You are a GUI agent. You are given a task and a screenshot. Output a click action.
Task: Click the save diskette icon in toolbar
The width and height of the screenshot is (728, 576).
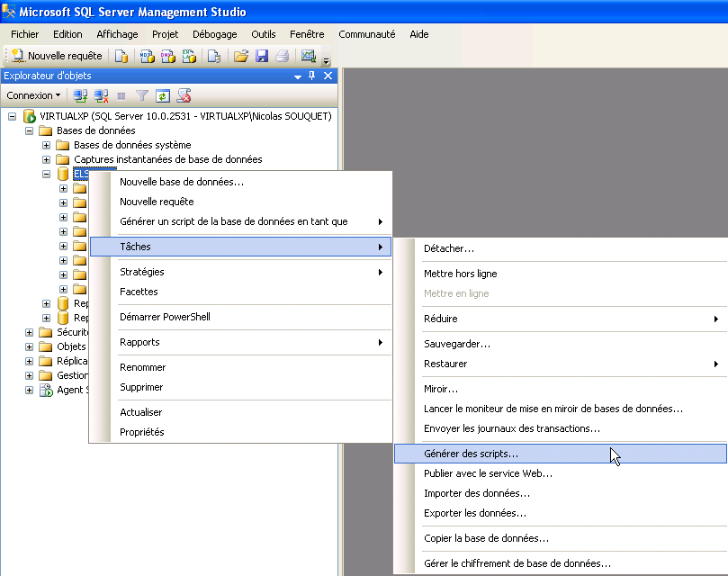(261, 56)
